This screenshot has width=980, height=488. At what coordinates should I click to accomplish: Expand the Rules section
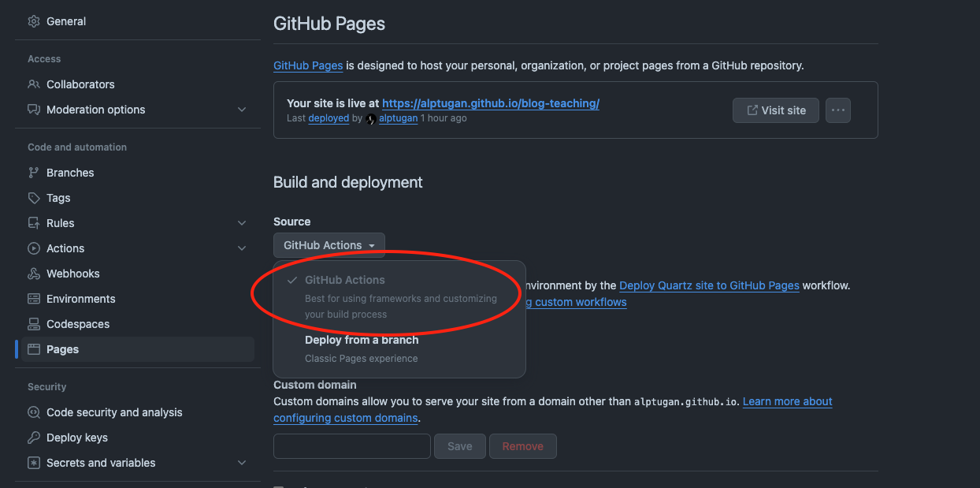(242, 223)
